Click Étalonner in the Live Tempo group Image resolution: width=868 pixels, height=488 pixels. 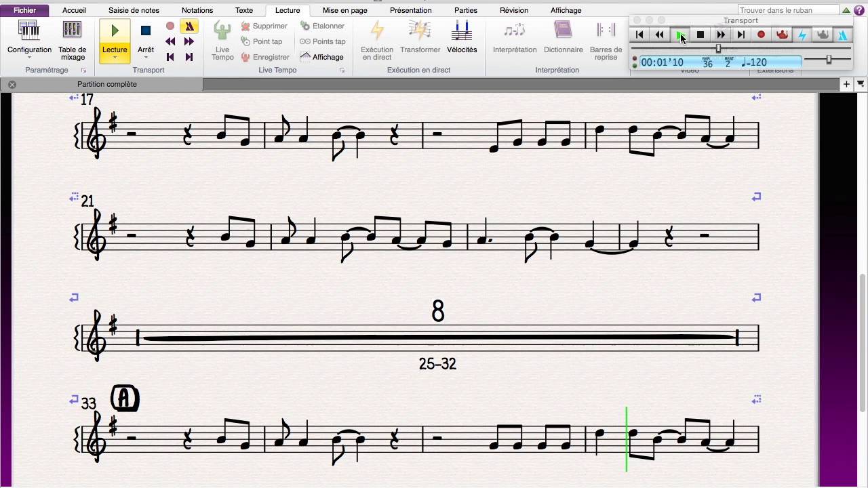pyautogui.click(x=322, y=26)
